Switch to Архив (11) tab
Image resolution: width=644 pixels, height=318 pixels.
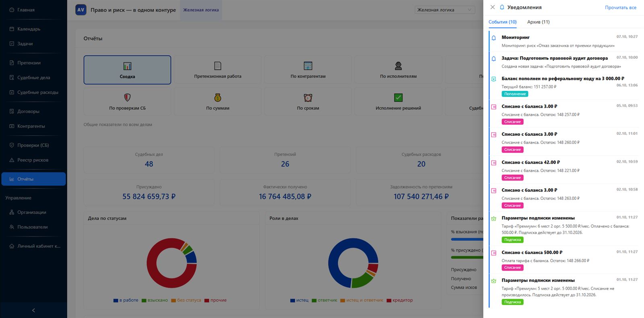tap(538, 22)
